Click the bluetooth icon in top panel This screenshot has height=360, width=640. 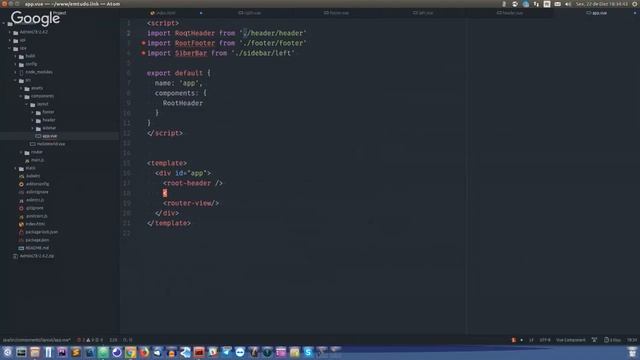click(x=504, y=4)
